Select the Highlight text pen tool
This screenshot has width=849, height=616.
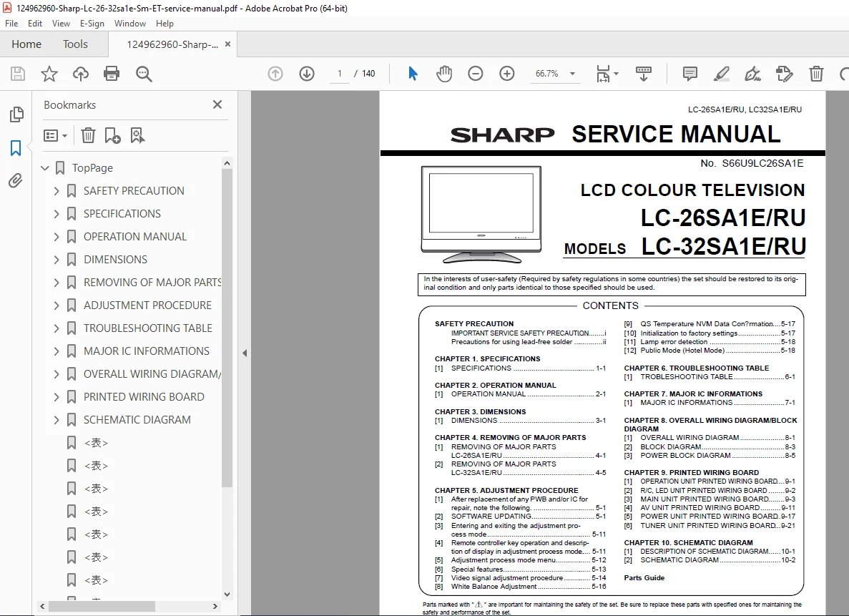click(x=721, y=74)
